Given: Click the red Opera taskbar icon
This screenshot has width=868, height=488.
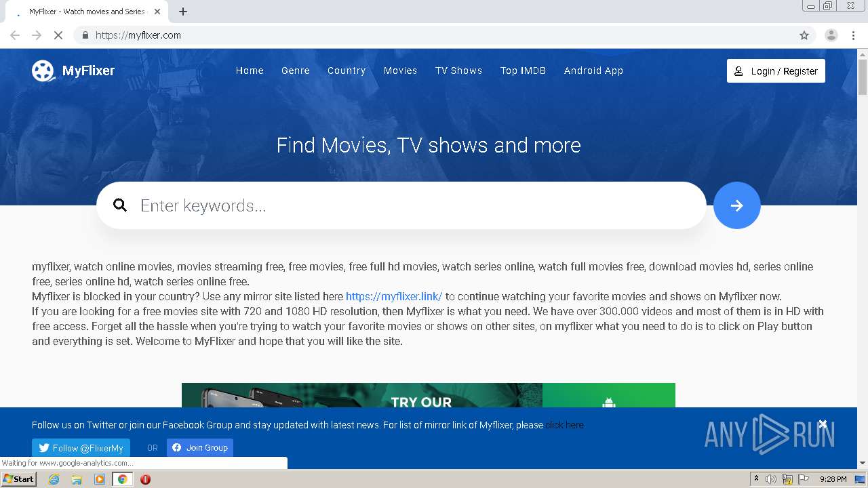Looking at the screenshot, I should [x=145, y=479].
